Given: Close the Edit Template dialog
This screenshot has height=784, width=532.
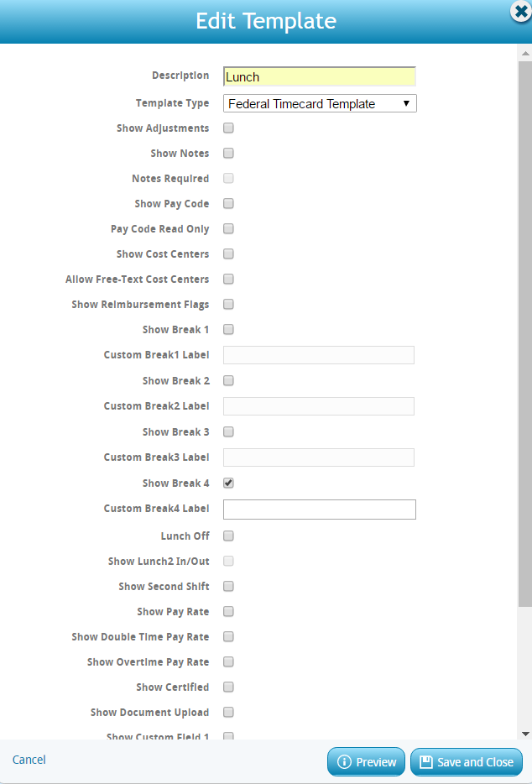Looking at the screenshot, I should tap(520, 12).
